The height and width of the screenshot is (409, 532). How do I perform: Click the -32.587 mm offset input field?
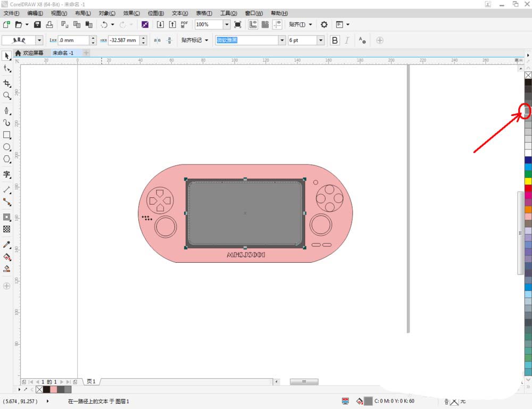tap(124, 40)
